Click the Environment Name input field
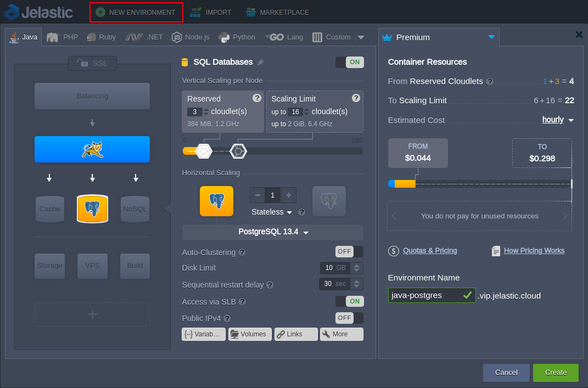The image size is (588, 388). (x=432, y=295)
